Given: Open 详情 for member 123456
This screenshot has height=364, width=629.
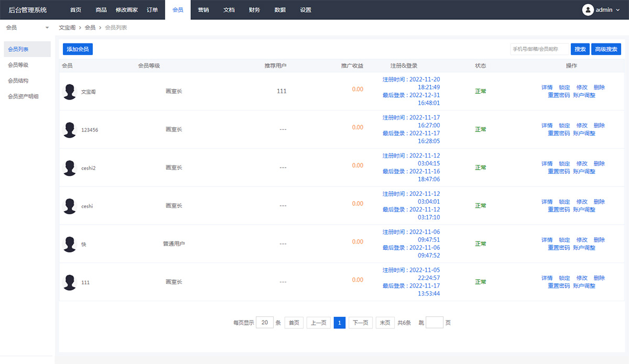Looking at the screenshot, I should [x=547, y=126].
